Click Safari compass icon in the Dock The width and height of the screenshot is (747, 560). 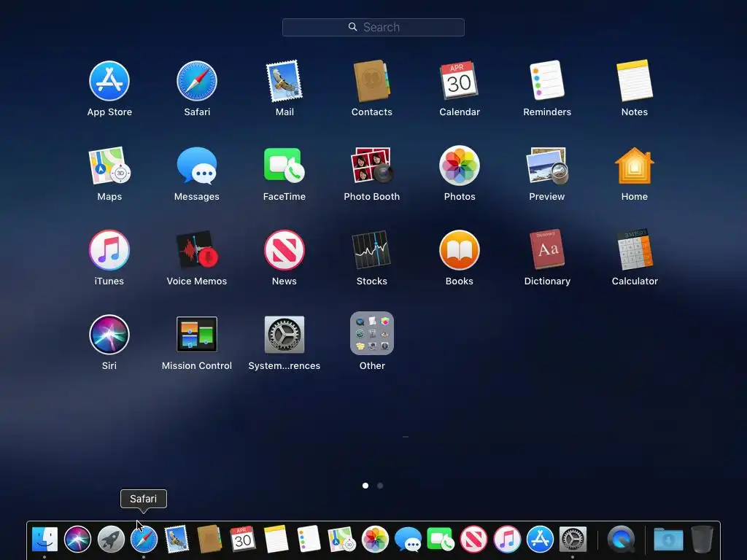pyautogui.click(x=144, y=539)
